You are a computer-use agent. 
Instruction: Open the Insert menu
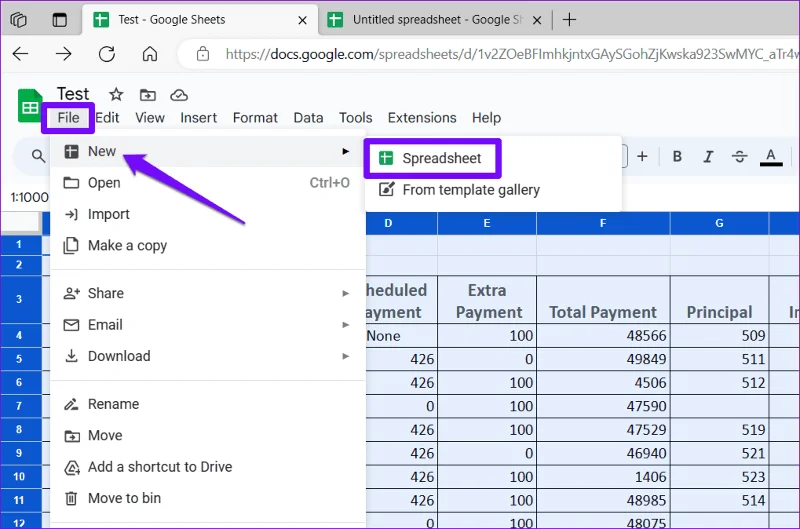(x=198, y=118)
